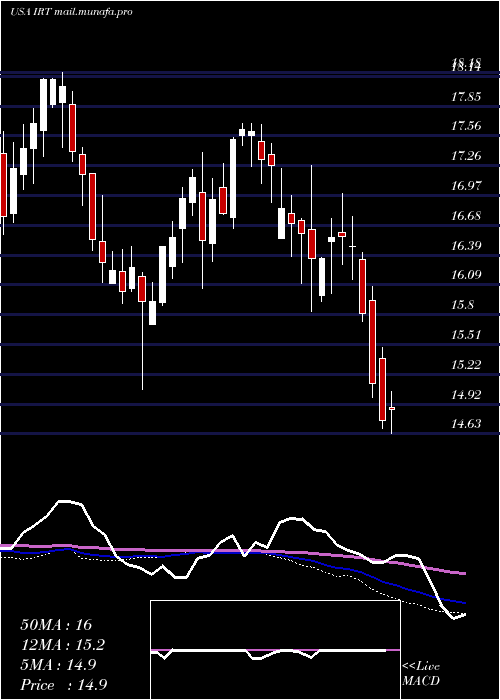Click the '<<Live MACD' label
The image size is (500, 700).
pos(421,674)
